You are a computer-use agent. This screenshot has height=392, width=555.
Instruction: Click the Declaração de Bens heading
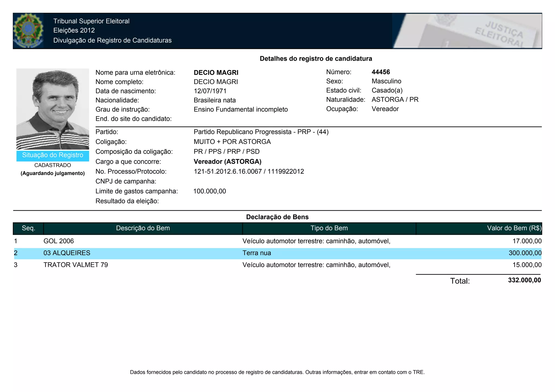coord(277,217)
